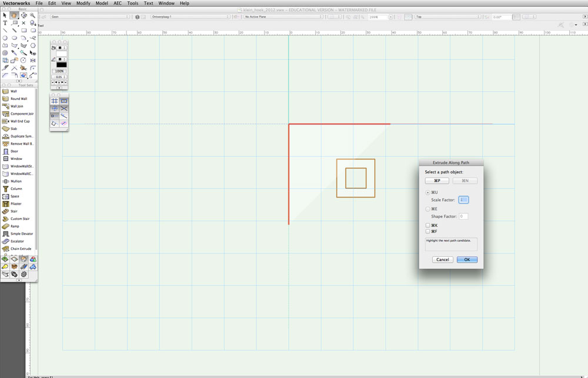Image resolution: width=588 pixels, height=378 pixels.
Task: Click the ⌘N next path button
Action: click(465, 180)
